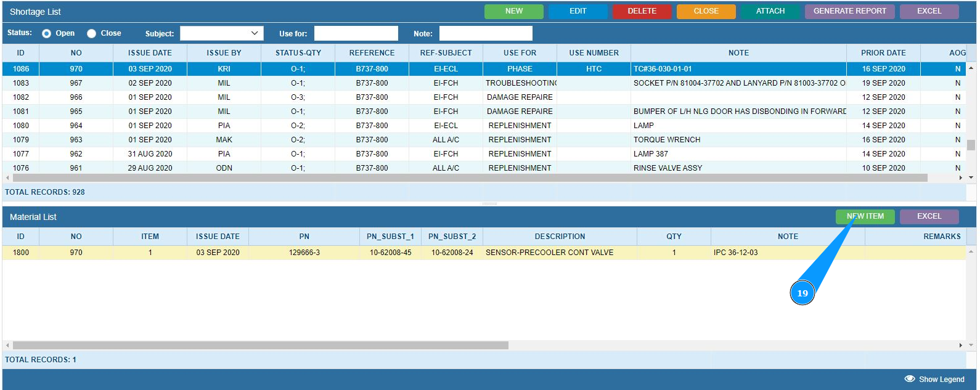Click the HTC use number cell

click(594, 69)
